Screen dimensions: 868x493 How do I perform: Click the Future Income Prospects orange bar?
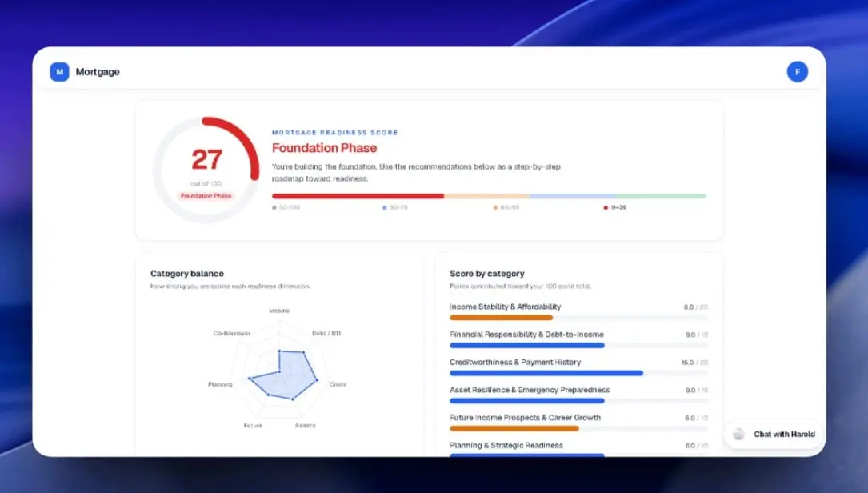[x=514, y=429]
